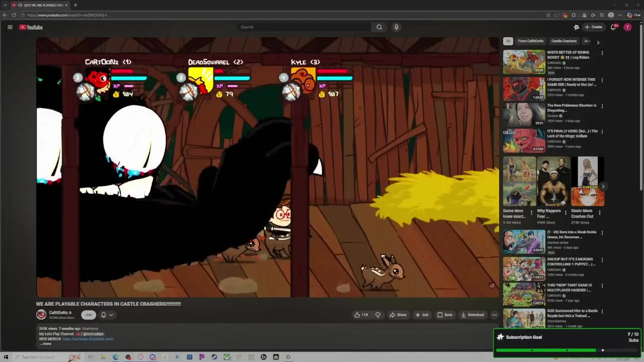Open options for 'Why Rappers Fear' short
The height and width of the screenshot is (362, 644).
[566, 213]
